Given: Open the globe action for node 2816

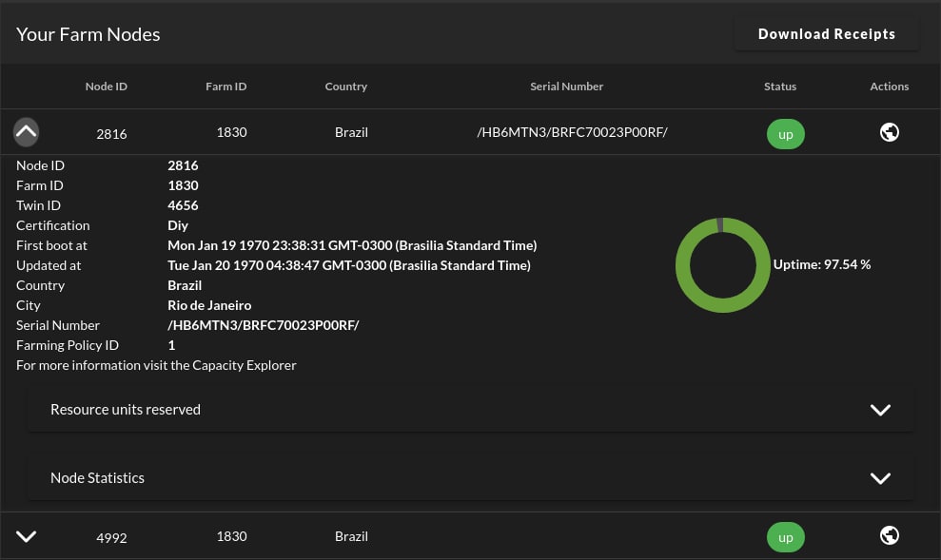Looking at the screenshot, I should [889, 132].
